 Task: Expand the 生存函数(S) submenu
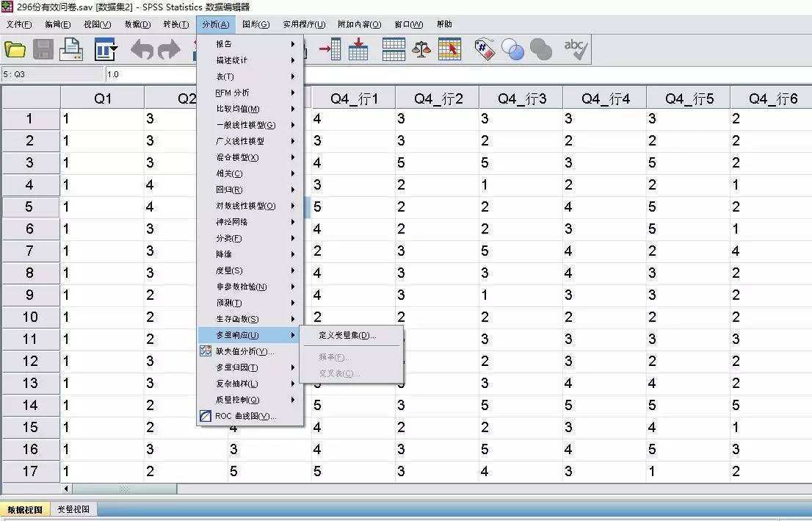(250, 319)
